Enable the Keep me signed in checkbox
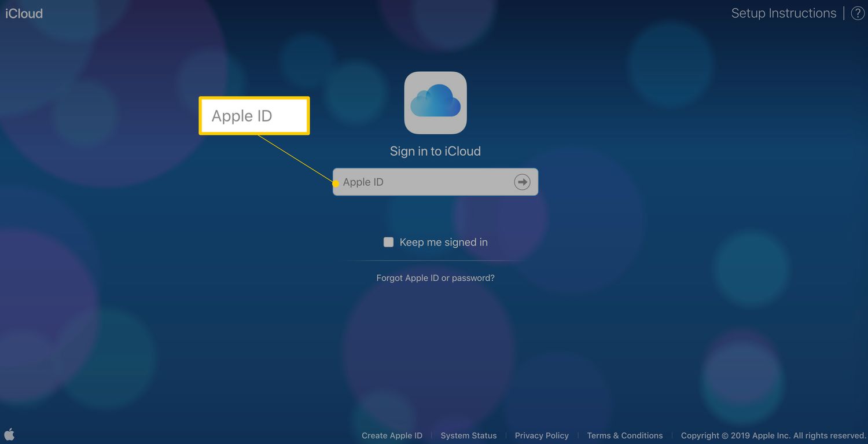This screenshot has height=444, width=868. [388, 242]
